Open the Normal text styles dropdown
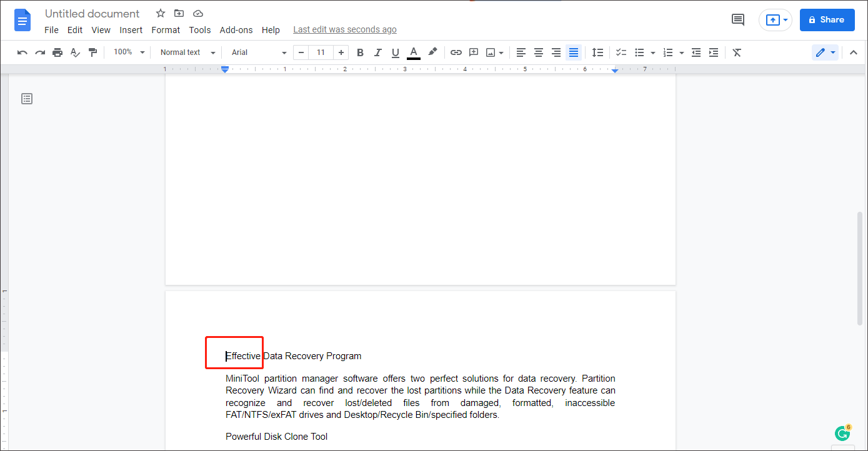868x451 pixels. point(186,52)
